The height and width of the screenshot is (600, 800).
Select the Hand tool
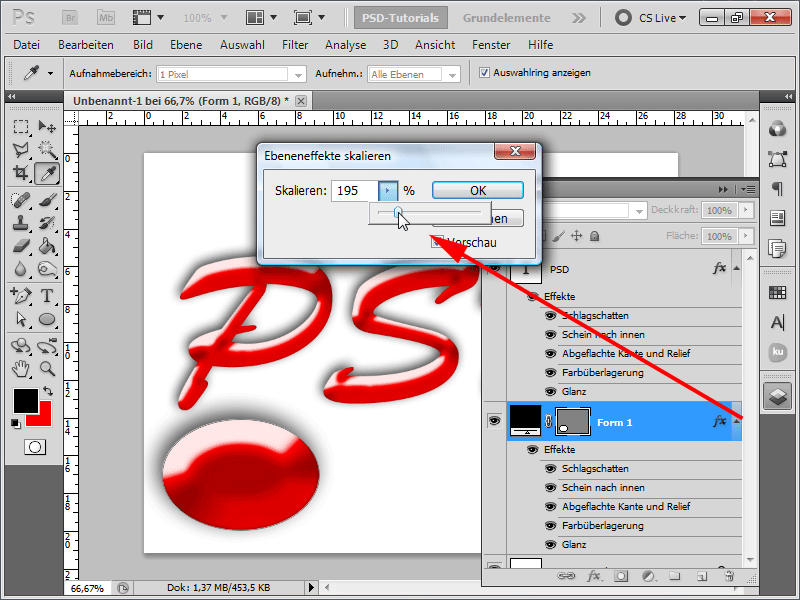point(20,368)
